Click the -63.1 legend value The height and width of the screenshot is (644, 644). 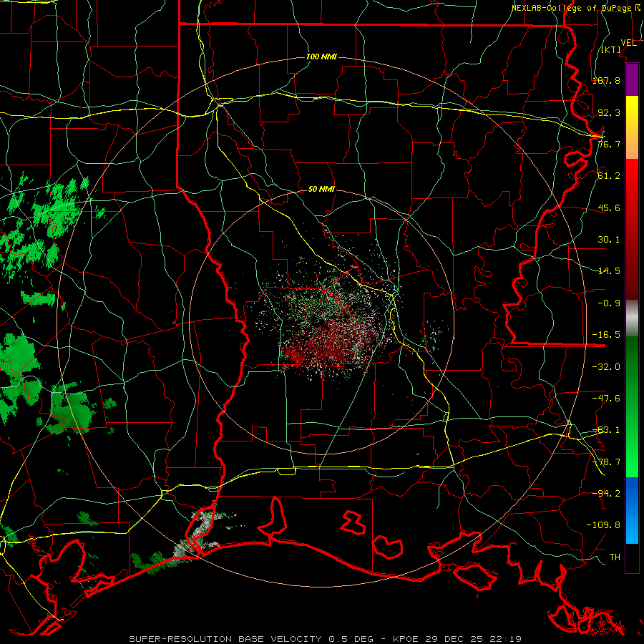pos(606,430)
